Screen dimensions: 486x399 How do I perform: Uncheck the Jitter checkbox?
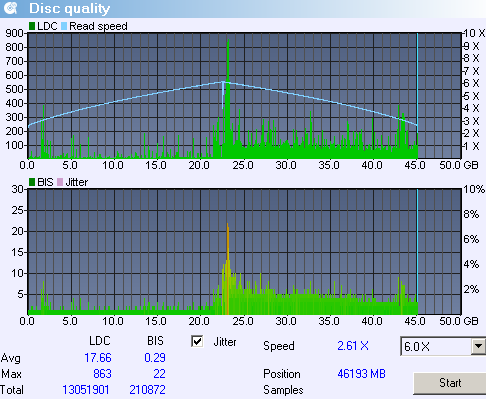tap(197, 341)
